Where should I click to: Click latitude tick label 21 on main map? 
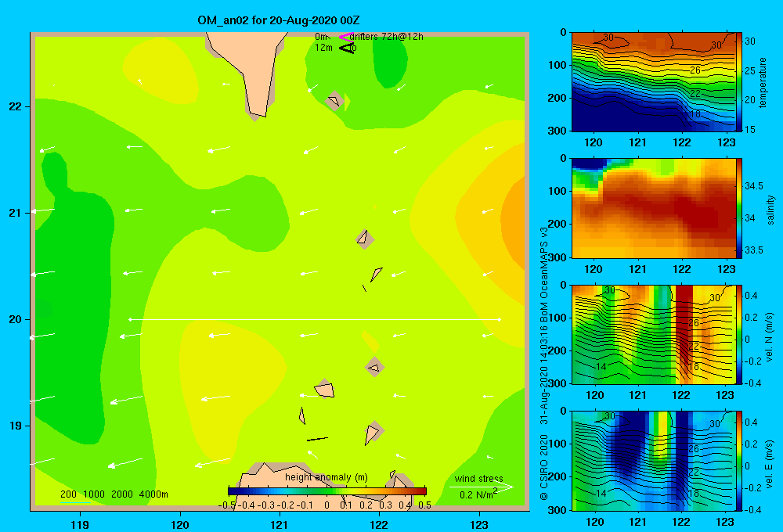pos(15,213)
